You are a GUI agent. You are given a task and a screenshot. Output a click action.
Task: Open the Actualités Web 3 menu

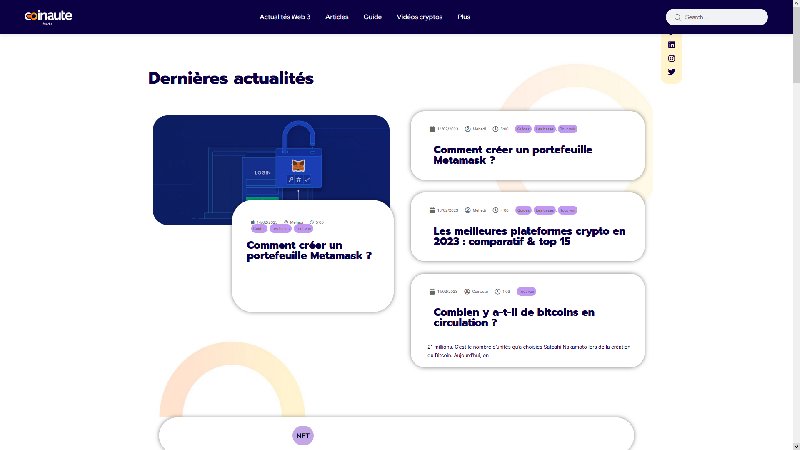point(285,17)
